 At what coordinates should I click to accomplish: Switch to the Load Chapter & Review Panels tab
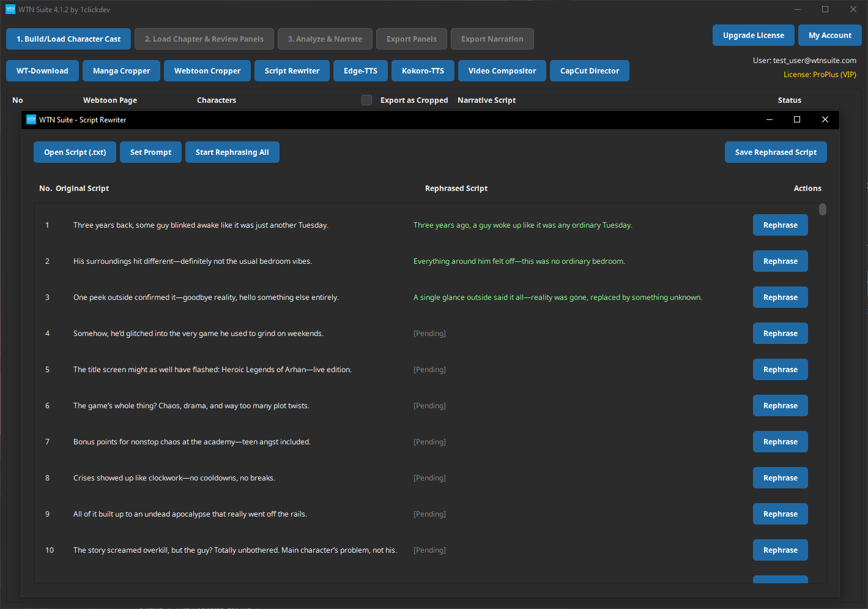[x=204, y=39]
